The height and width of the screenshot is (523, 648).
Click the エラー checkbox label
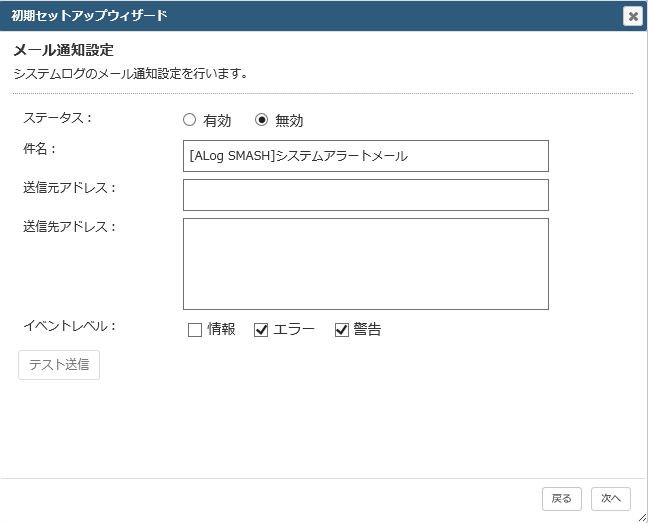click(x=294, y=329)
